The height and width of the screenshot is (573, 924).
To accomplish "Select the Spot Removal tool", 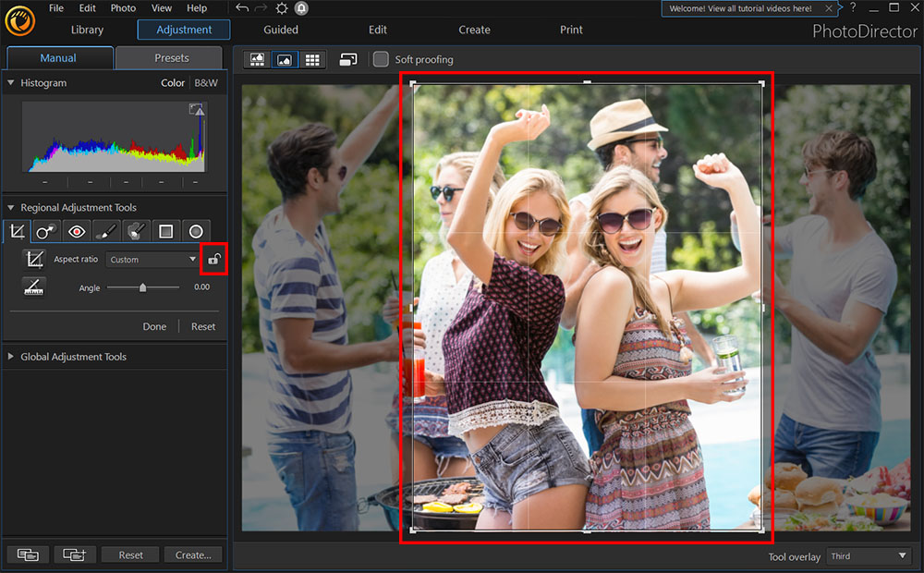I will (46, 231).
